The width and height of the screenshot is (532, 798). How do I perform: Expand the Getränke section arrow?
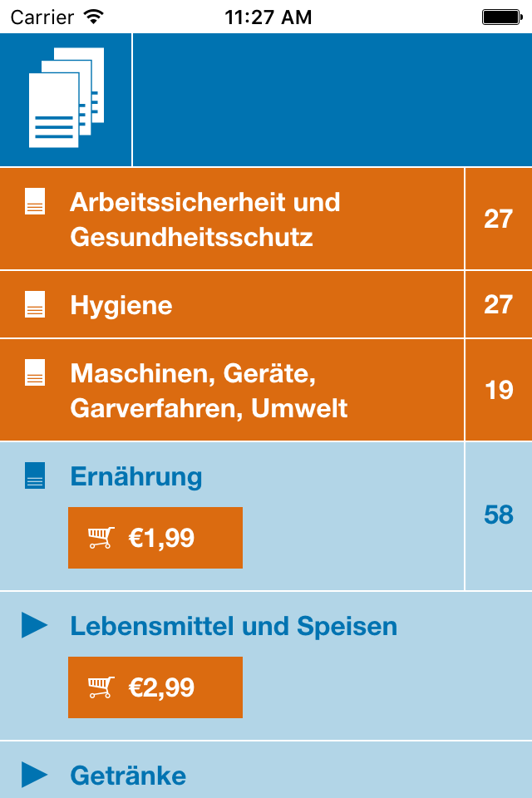(35, 775)
